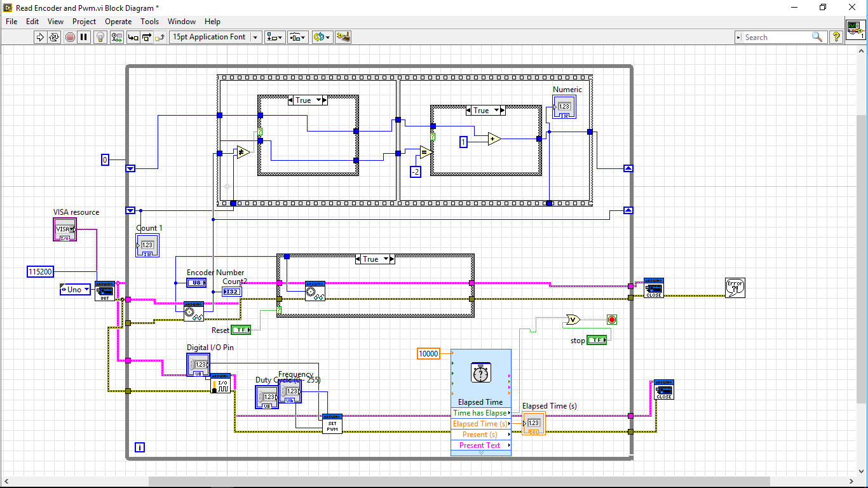Screen dimensions: 868x488
Task: Pause execution from the toolbar
Action: pos(84,37)
